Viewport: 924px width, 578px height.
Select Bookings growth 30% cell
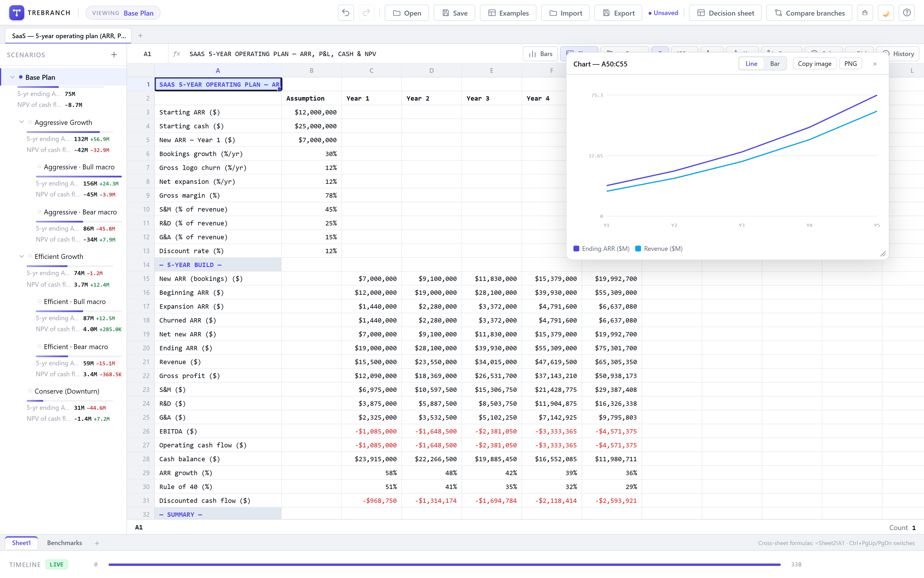click(311, 154)
